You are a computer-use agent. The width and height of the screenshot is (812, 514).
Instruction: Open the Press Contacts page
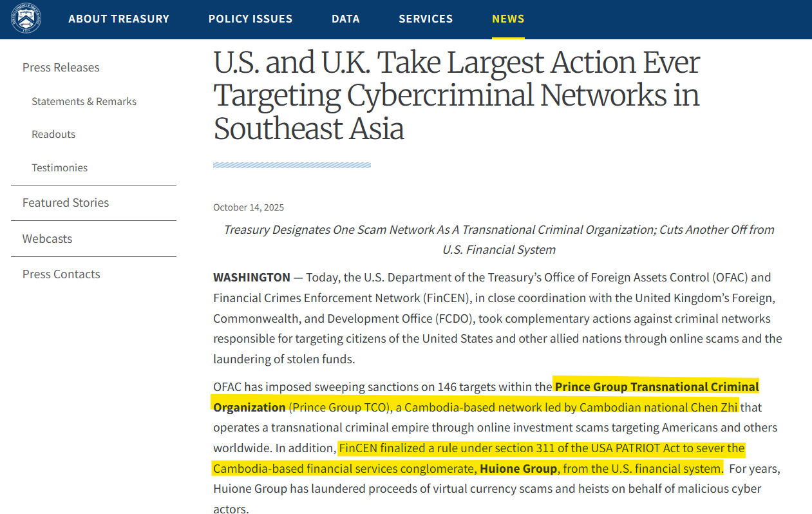61,274
